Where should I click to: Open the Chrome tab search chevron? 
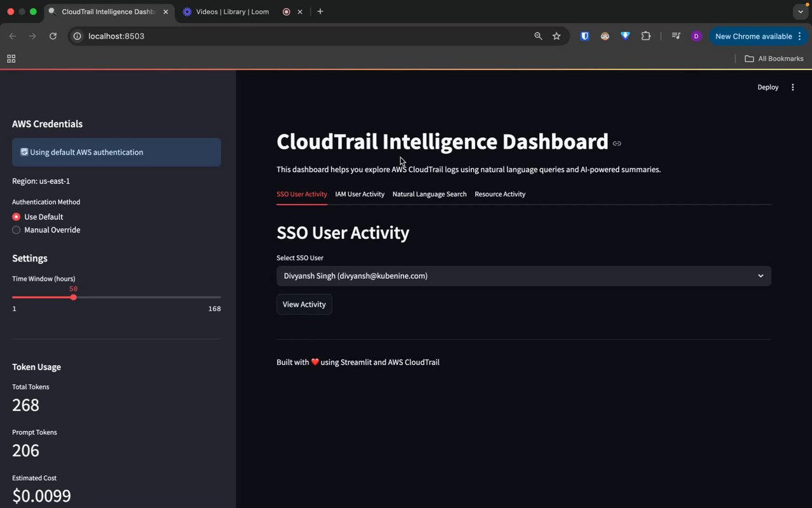pos(800,11)
